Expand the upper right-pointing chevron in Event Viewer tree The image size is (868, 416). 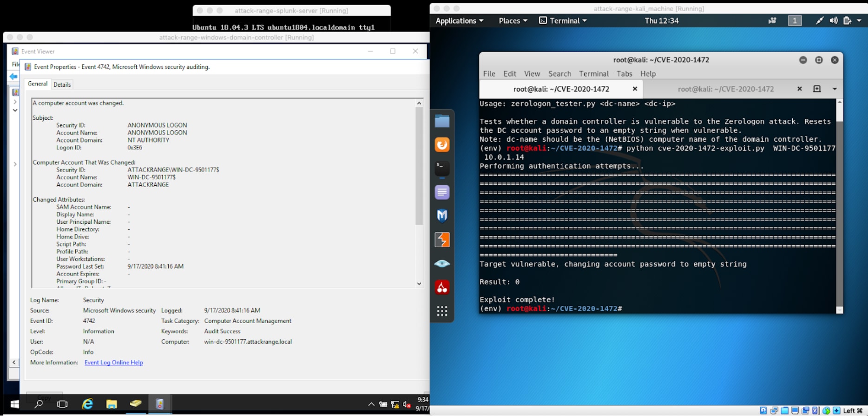coord(15,102)
